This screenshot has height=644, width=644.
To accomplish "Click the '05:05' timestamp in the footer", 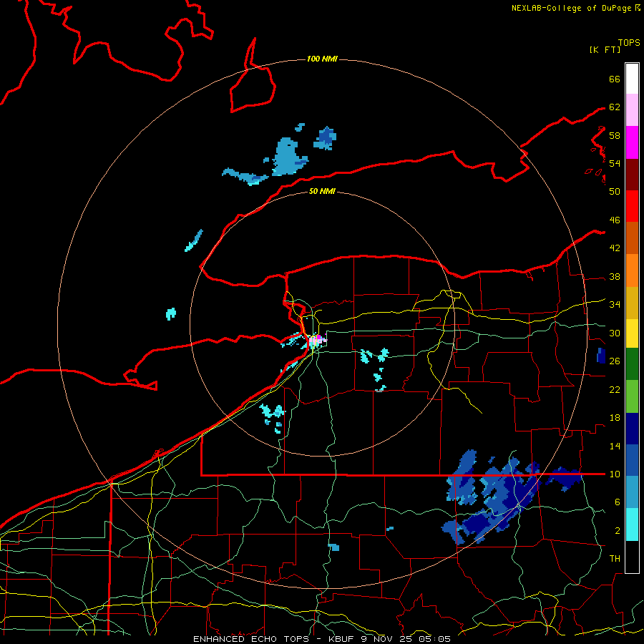I will tap(435, 639).
